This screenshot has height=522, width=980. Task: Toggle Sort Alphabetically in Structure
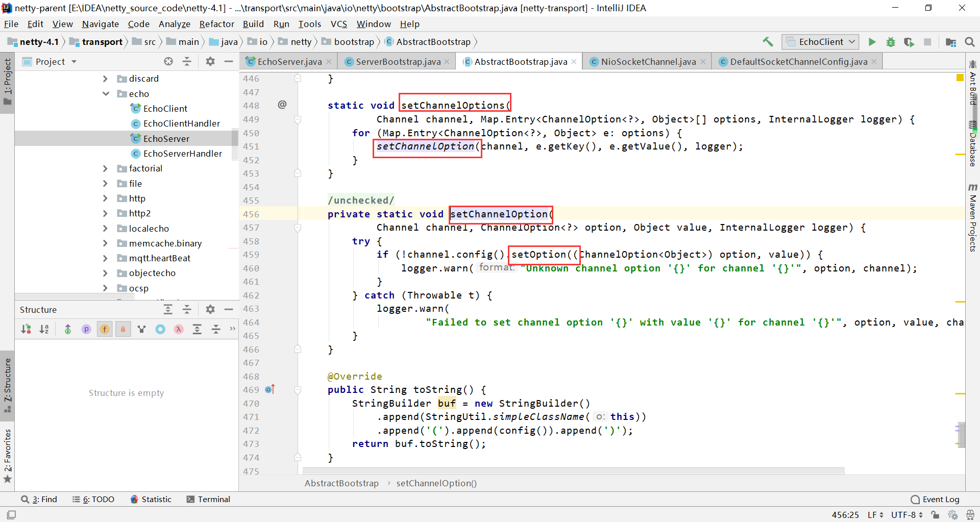(44, 329)
